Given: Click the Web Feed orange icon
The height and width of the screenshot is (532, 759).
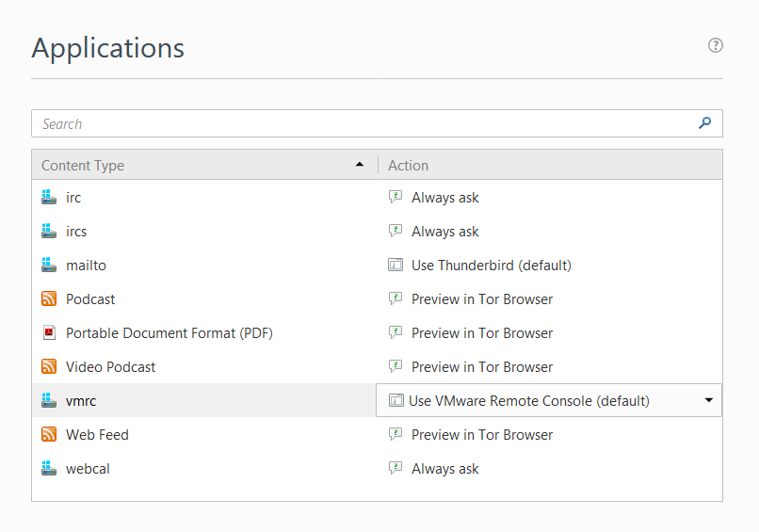Looking at the screenshot, I should (50, 435).
